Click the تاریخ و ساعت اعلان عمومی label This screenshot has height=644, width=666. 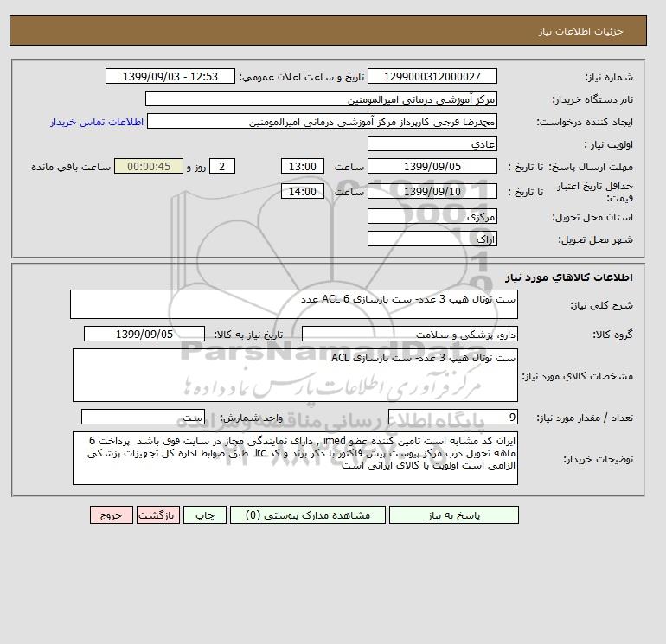(302, 77)
